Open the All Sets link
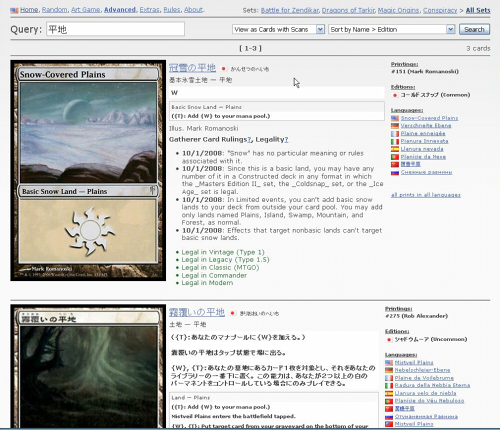 [x=478, y=10]
